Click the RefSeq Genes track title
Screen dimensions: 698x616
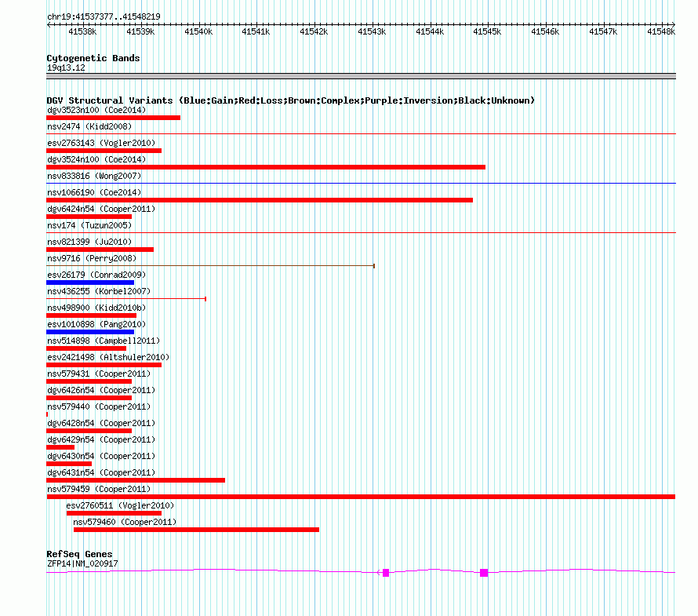pos(80,554)
